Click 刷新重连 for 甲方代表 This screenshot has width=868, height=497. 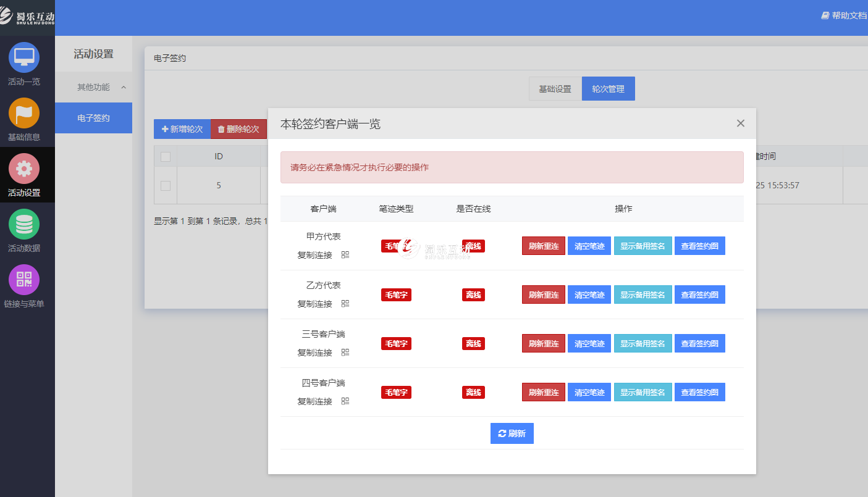(543, 246)
